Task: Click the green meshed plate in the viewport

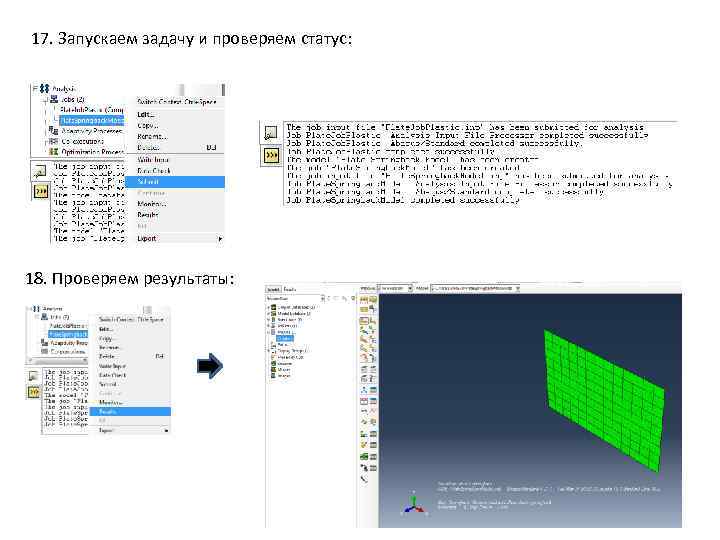Action: pos(604,399)
